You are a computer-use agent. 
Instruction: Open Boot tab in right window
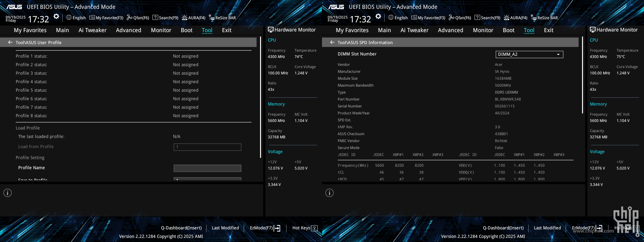[508, 30]
